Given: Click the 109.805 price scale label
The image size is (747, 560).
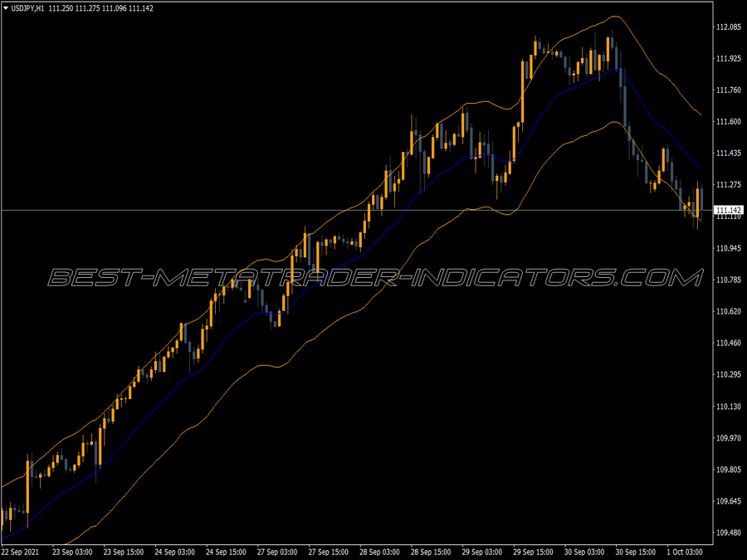Looking at the screenshot, I should [x=729, y=470].
